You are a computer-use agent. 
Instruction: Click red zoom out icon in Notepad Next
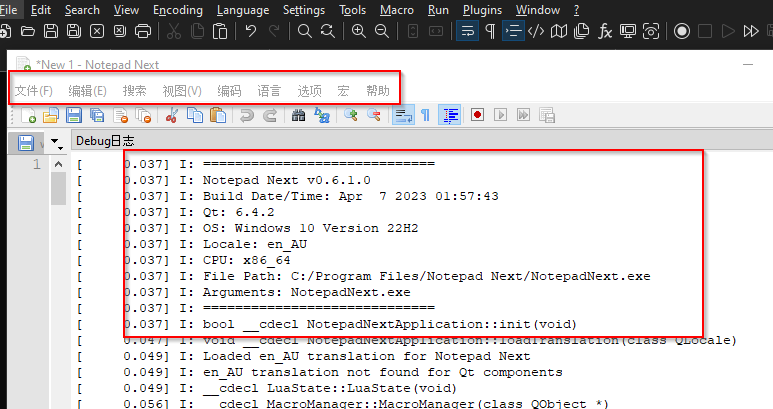coord(374,115)
